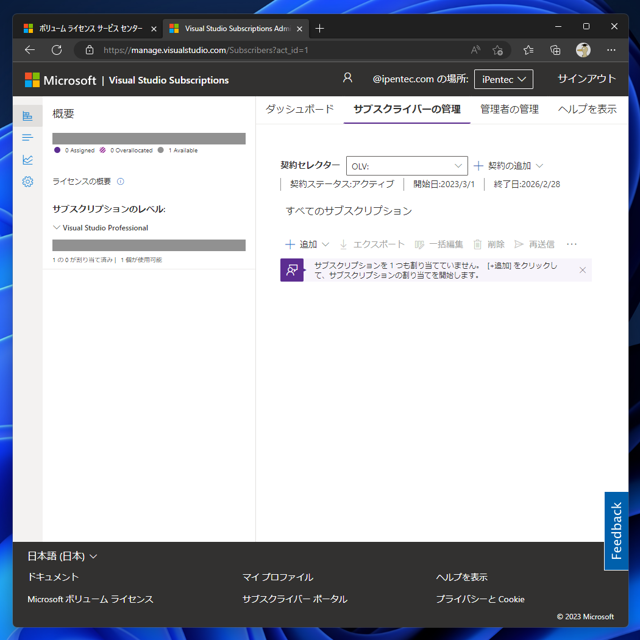Click 再送信 in the toolbar
Screen dimensions: 640x640
534,244
